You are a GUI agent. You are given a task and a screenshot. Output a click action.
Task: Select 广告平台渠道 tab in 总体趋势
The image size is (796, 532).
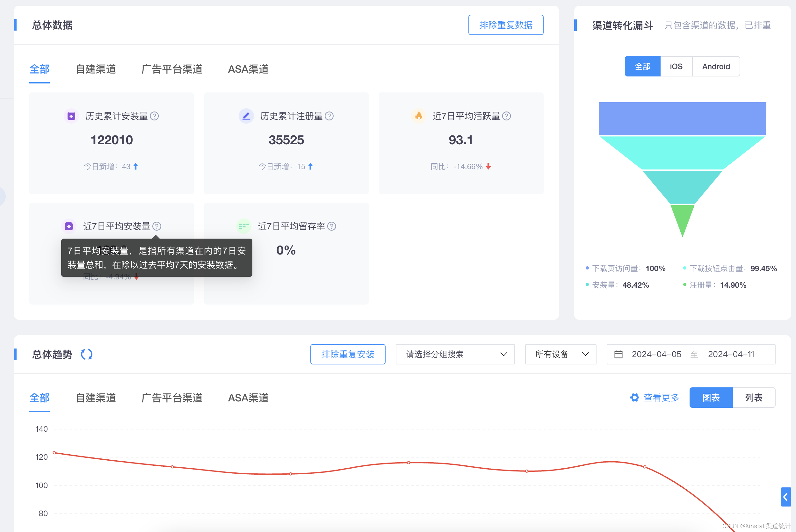point(172,398)
